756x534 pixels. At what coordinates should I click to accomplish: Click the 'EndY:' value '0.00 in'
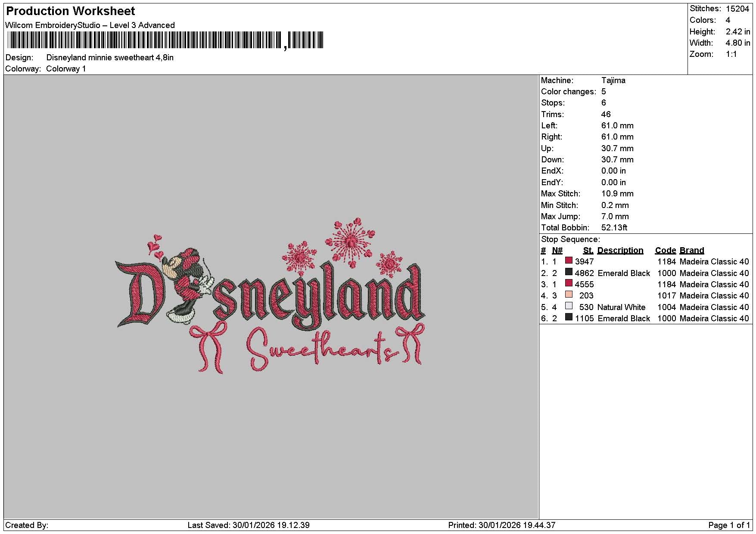(x=613, y=183)
